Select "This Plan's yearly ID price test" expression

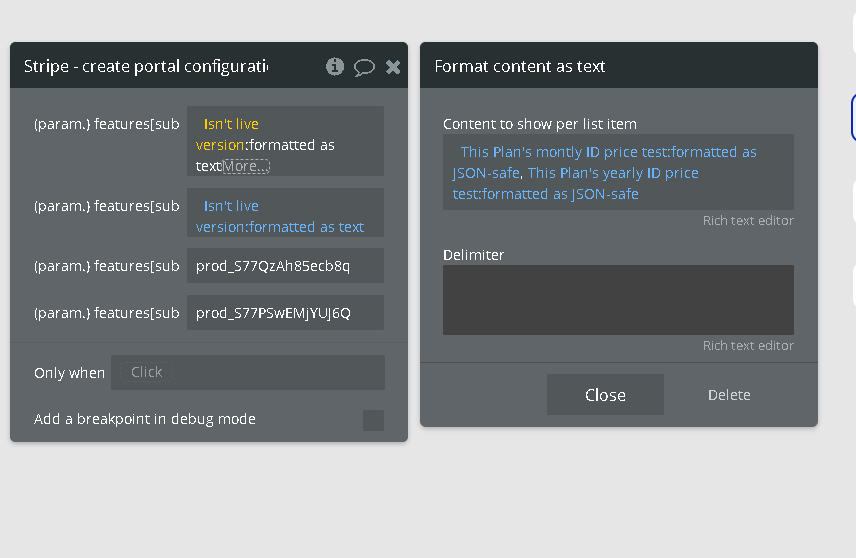coord(612,173)
